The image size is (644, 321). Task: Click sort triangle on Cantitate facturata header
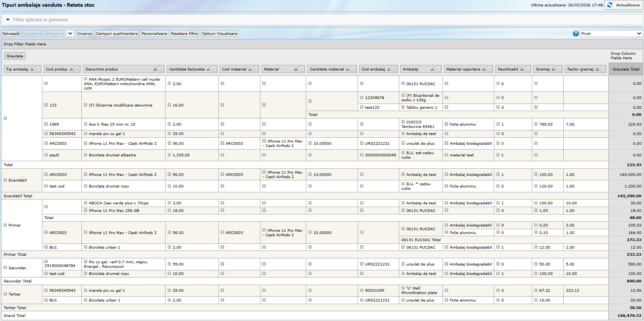point(208,69)
